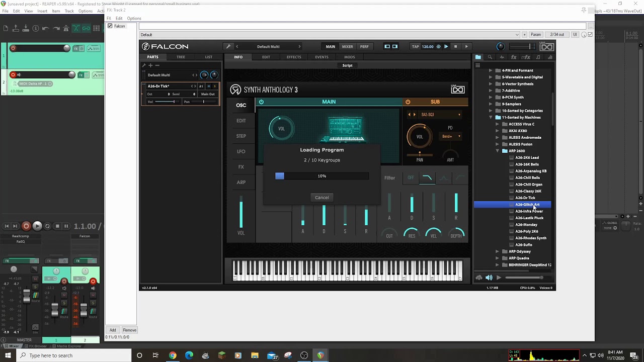Click the Falcon transport stop button
Screen dimensions: 644x362
[455, 47]
